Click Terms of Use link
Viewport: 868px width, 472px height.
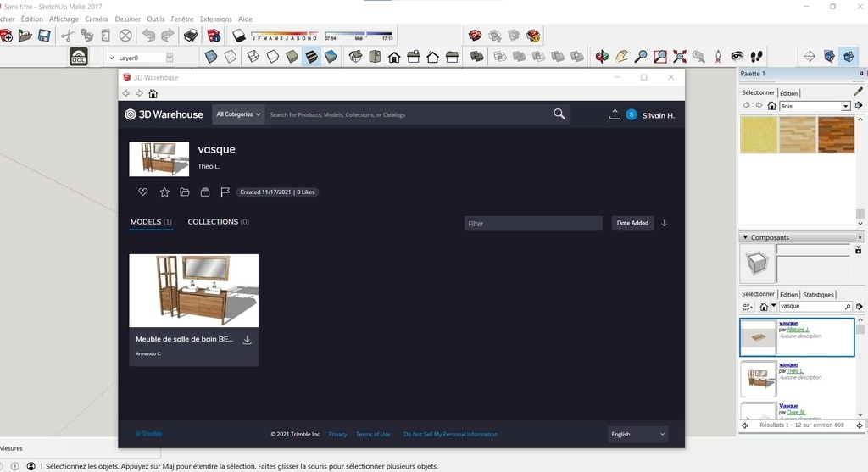click(373, 435)
